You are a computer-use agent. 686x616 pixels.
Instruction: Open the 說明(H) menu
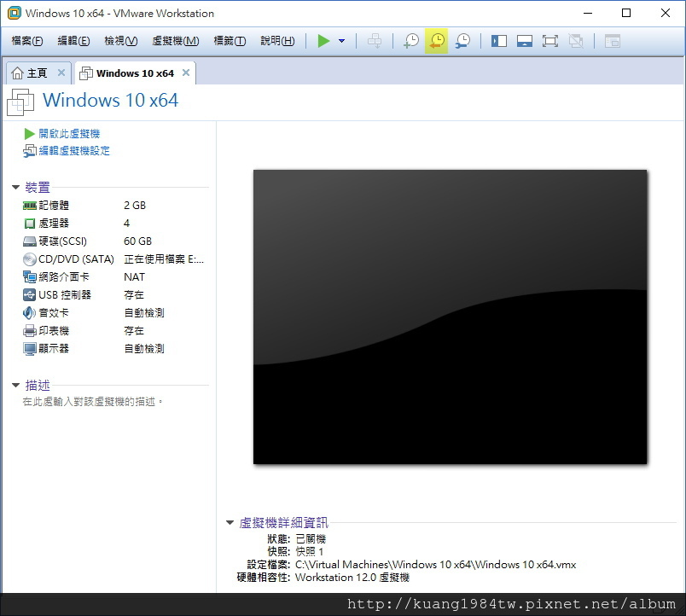click(277, 41)
